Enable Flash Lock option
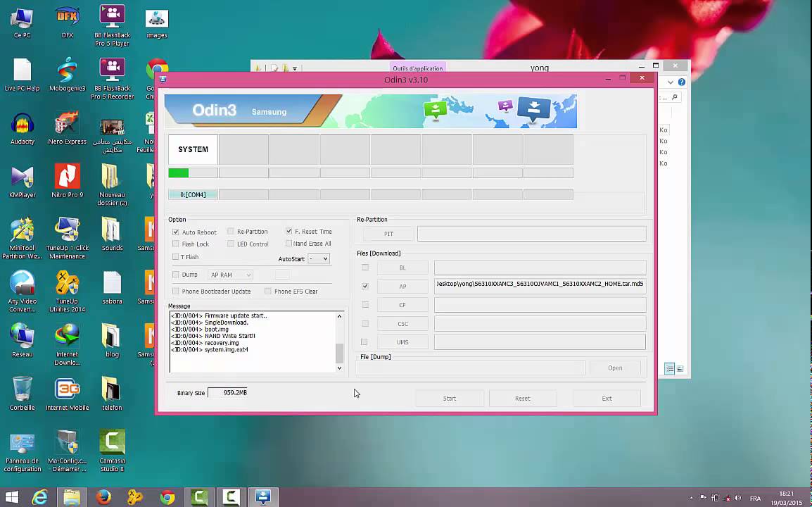This screenshot has width=812, height=507. click(x=175, y=244)
